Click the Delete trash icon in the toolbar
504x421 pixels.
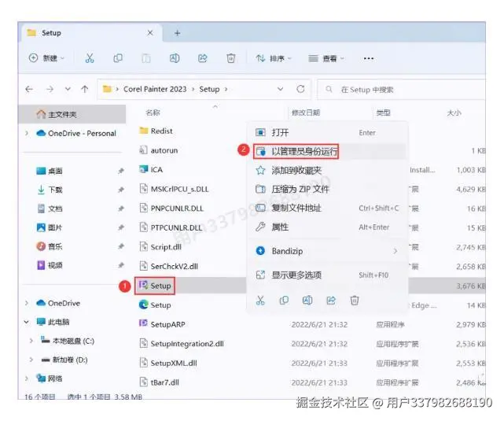click(x=231, y=58)
